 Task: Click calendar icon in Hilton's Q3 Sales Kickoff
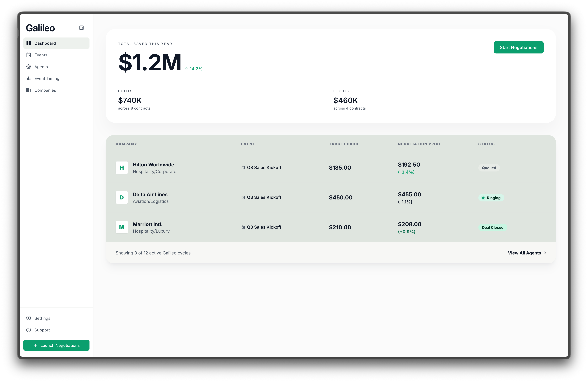243,168
